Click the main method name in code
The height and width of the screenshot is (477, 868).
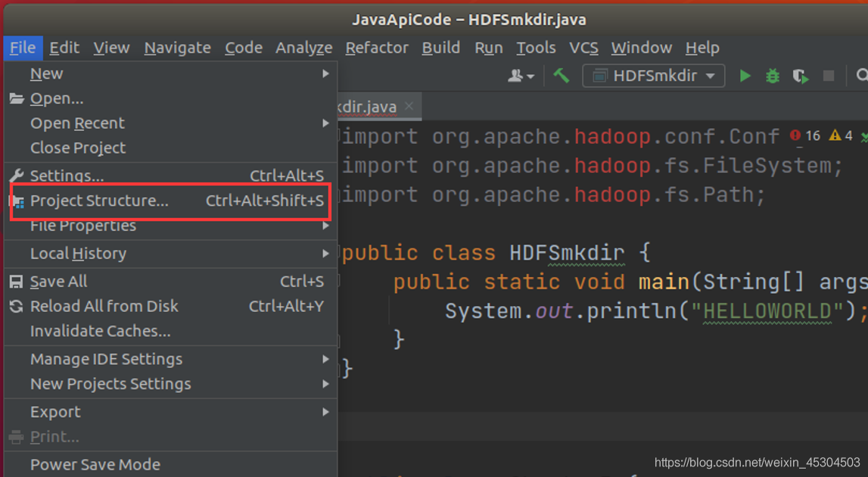pos(664,282)
